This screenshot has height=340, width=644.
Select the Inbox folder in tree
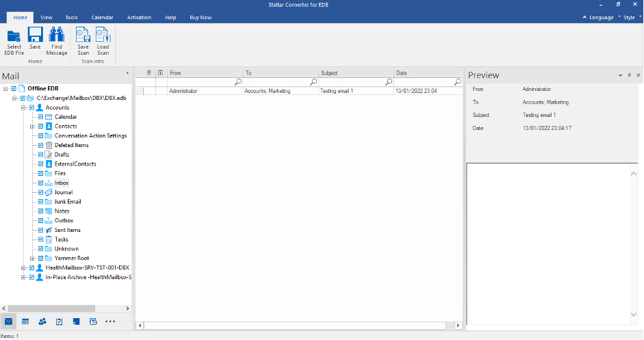(62, 183)
